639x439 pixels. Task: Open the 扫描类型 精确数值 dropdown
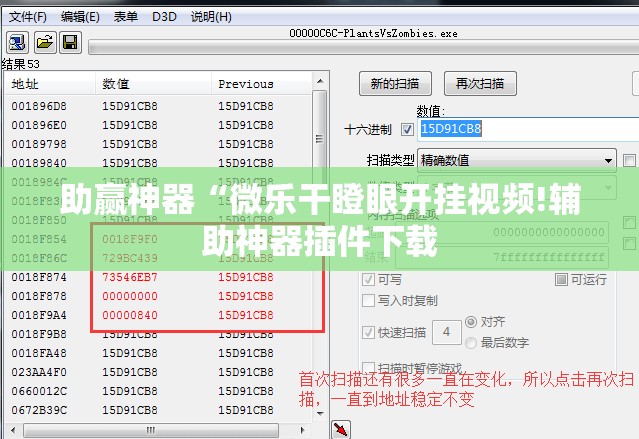(517, 161)
